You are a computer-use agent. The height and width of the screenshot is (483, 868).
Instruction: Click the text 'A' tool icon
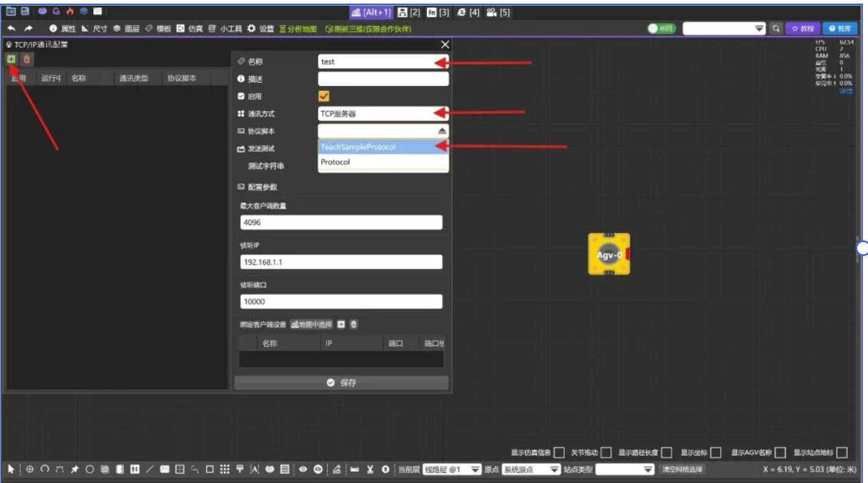255,469
